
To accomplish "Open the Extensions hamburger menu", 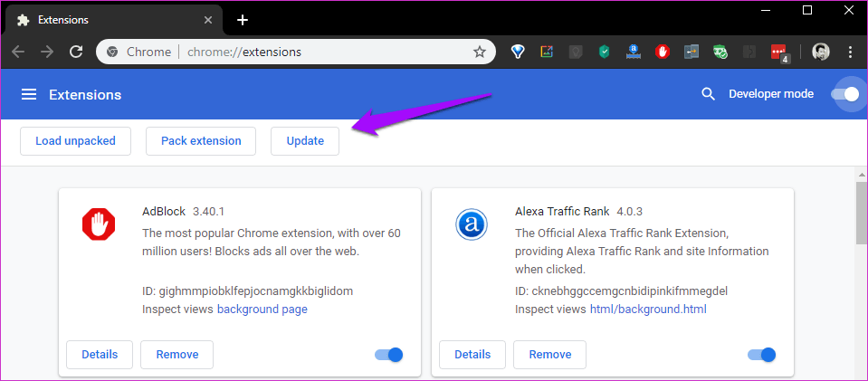I will 29,95.
